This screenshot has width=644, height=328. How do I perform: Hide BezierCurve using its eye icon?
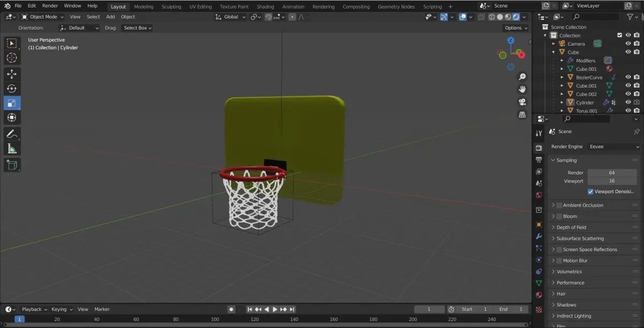(x=628, y=77)
